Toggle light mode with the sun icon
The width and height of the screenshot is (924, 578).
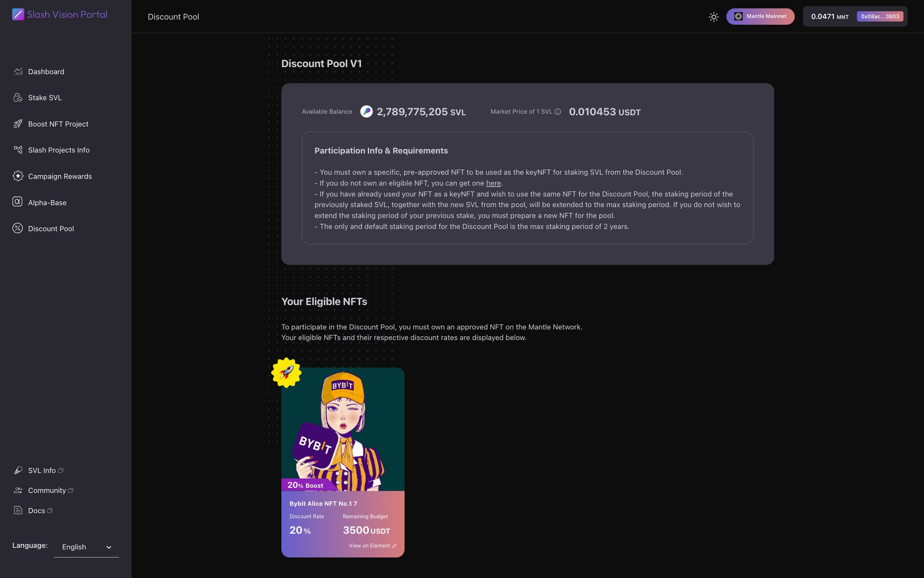pos(714,17)
